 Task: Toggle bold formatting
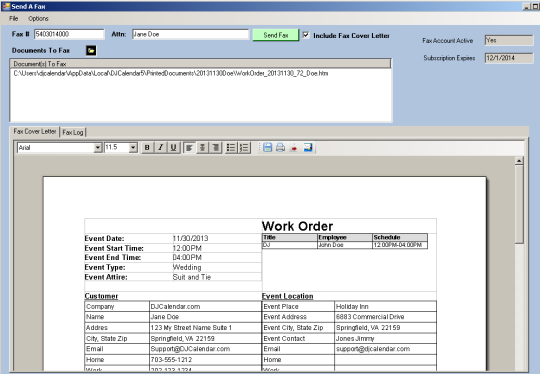coord(147,148)
